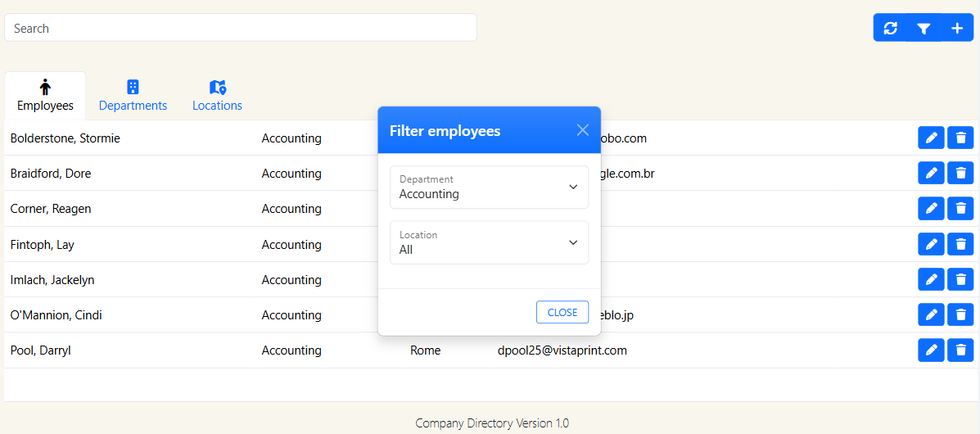Delete O'Mannion, Cindi with trash icon
Screen dimensions: 980x434
coord(960,315)
